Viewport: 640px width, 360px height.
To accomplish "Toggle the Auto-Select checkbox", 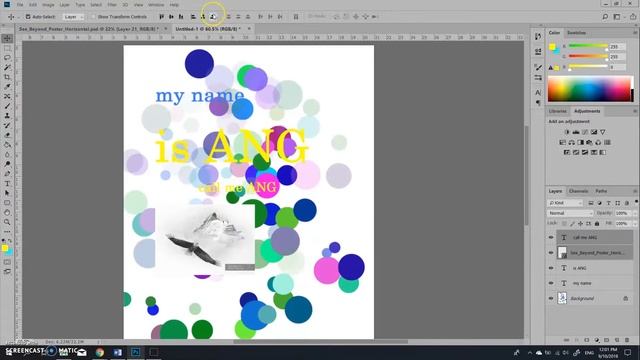I will [28, 17].
